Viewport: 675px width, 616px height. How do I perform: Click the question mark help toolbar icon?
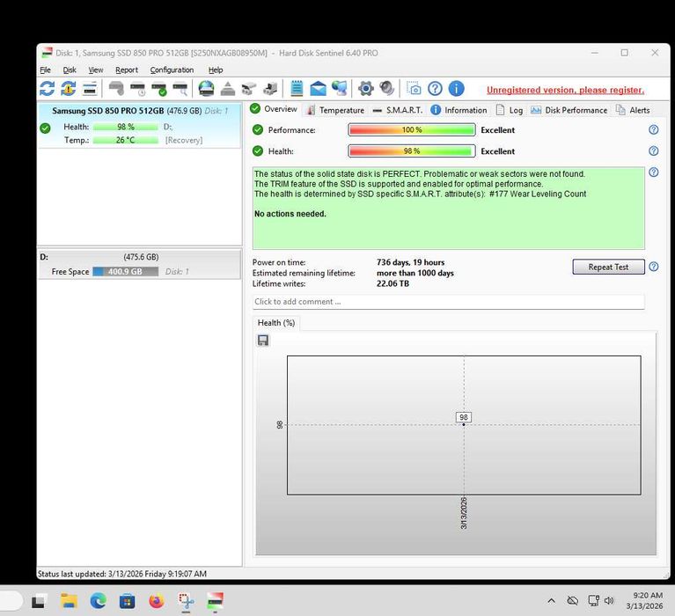click(436, 89)
